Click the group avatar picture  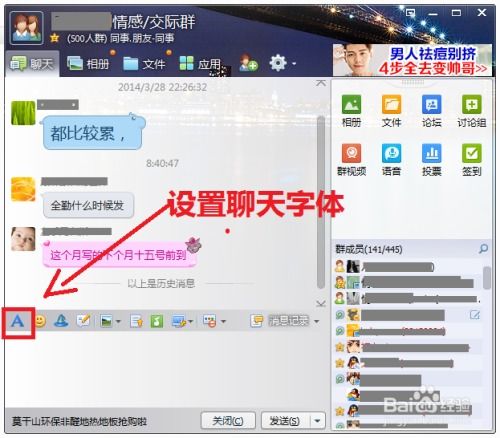[26, 28]
